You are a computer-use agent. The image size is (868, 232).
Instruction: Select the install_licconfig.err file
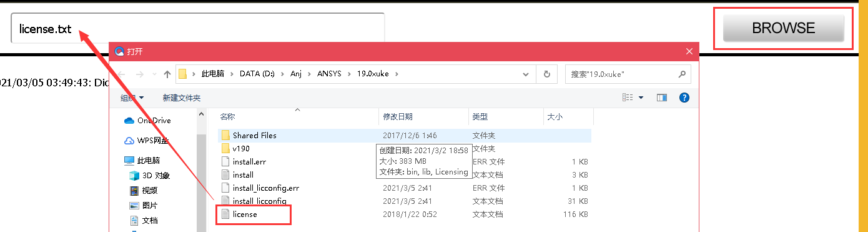click(x=405, y=188)
